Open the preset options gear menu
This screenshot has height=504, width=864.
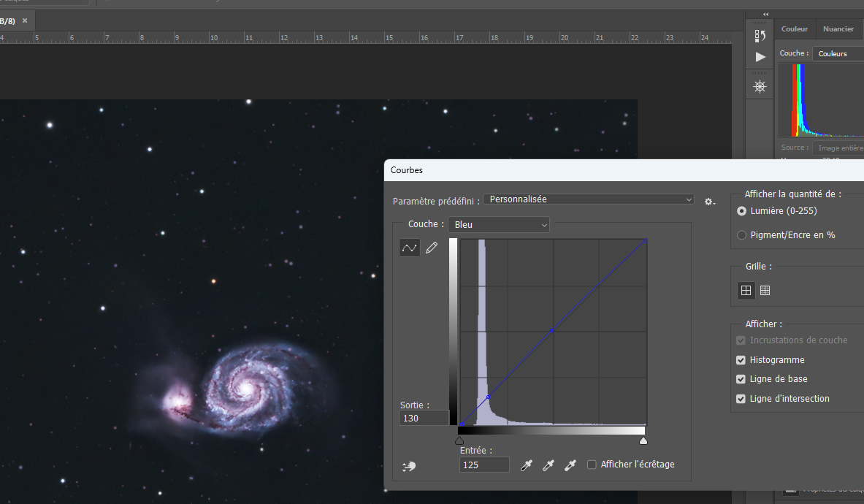(710, 202)
